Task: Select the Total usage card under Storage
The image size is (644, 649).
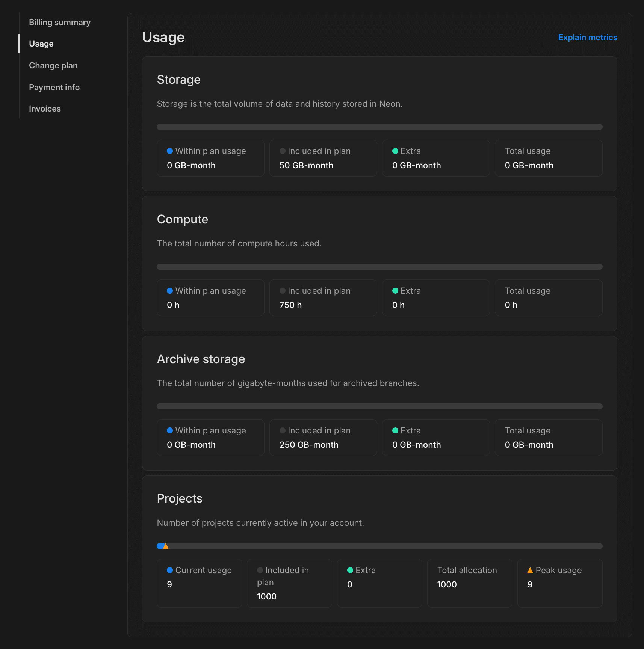Action: pyautogui.click(x=548, y=158)
